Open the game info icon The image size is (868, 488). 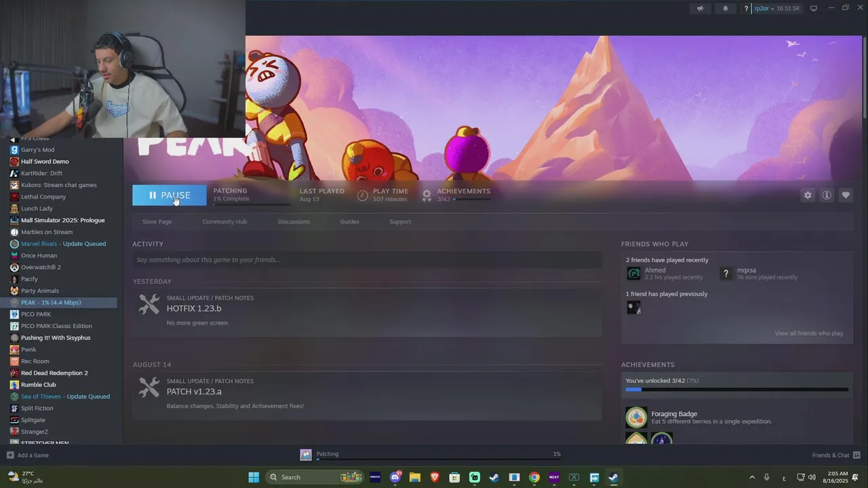pos(827,195)
